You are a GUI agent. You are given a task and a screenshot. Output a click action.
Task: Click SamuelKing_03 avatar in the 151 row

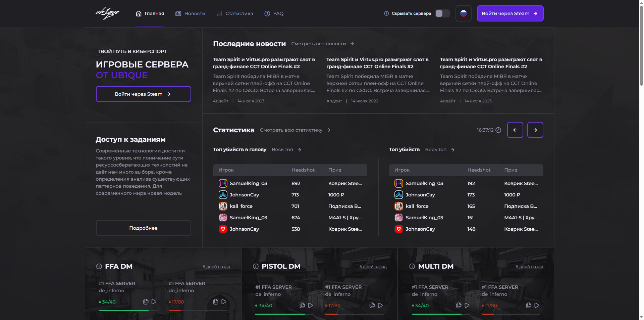pyautogui.click(x=399, y=218)
